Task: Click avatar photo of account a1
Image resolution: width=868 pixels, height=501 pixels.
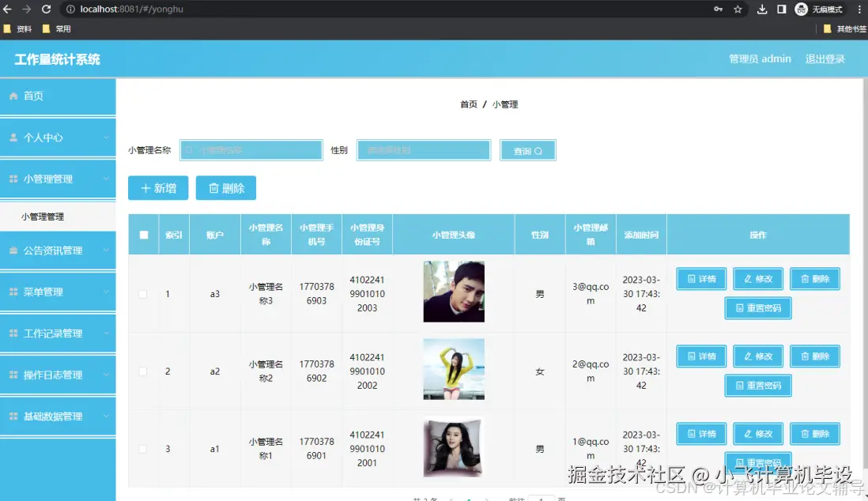Action: pyautogui.click(x=454, y=446)
